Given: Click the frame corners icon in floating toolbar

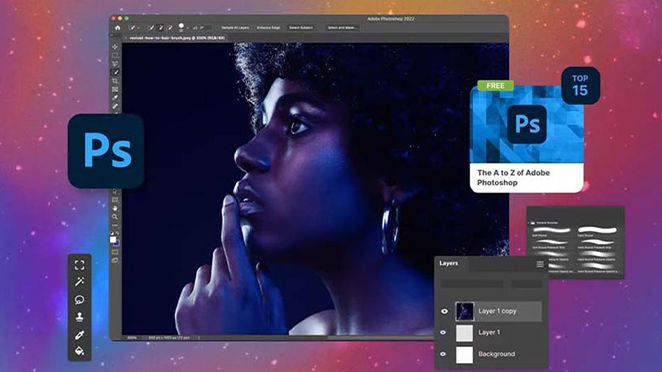Looking at the screenshot, I should tap(79, 265).
